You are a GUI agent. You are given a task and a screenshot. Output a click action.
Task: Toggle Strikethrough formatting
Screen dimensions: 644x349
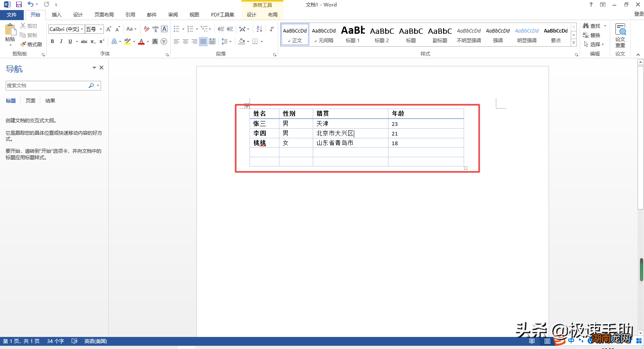tap(84, 41)
